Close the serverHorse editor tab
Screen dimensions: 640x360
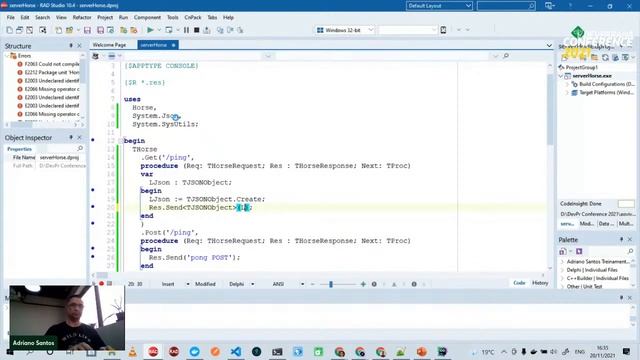pyautogui.click(x=173, y=45)
